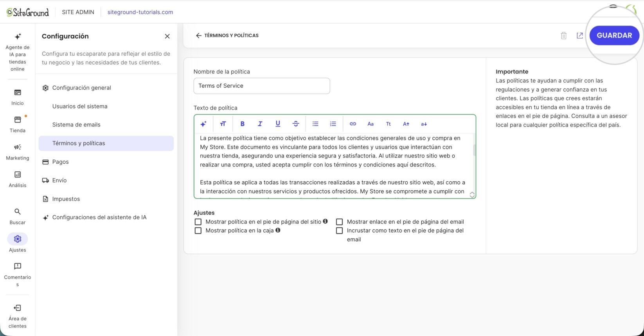Viewport: 644px width, 336px height.
Task: Open siteground-tutorials.com link
Action: tap(140, 12)
